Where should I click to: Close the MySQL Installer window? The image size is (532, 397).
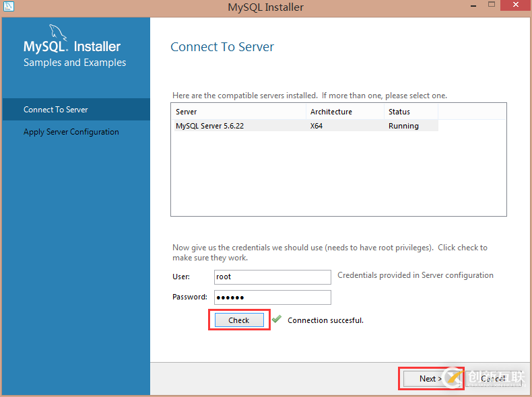pos(516,5)
